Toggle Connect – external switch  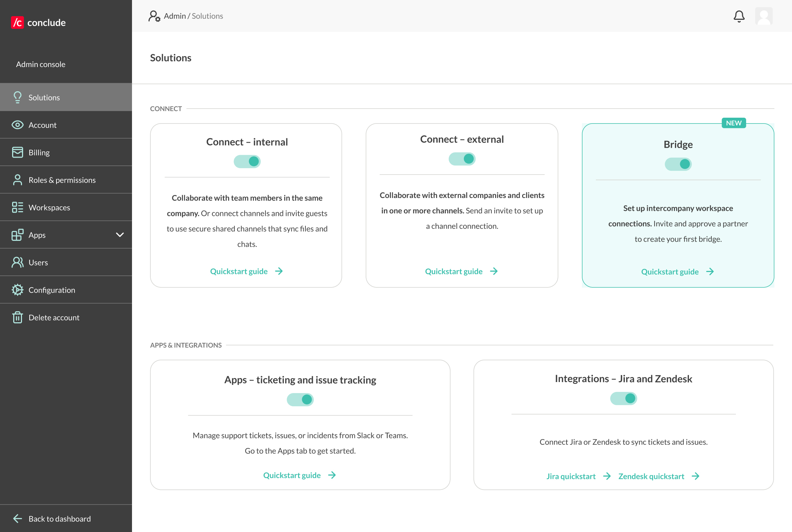[462, 159]
